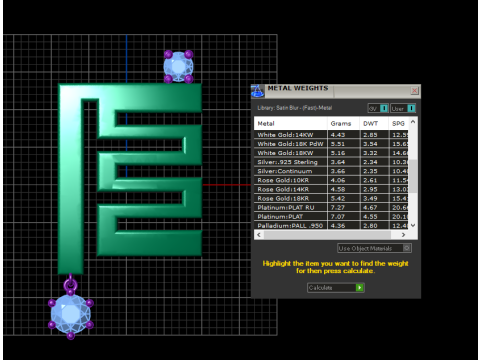Viewport: 480px width, 360px height.
Task: Click the Metal column header
Action: click(291, 123)
